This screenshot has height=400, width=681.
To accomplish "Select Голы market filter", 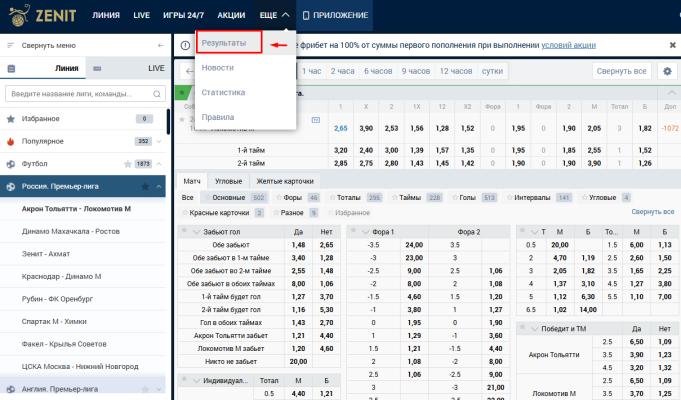I will [x=473, y=198].
